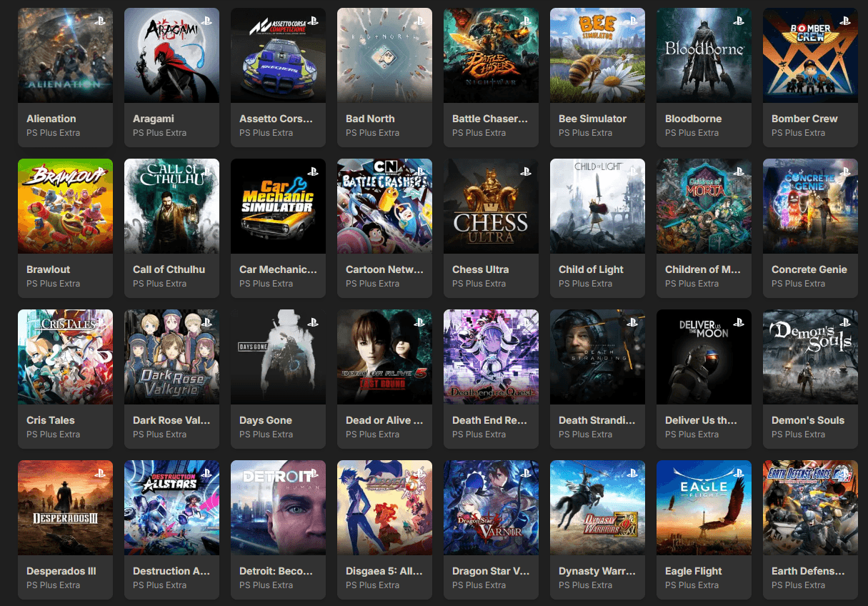Click PlayStation logo on Destruction AllStars cover

click(x=206, y=474)
